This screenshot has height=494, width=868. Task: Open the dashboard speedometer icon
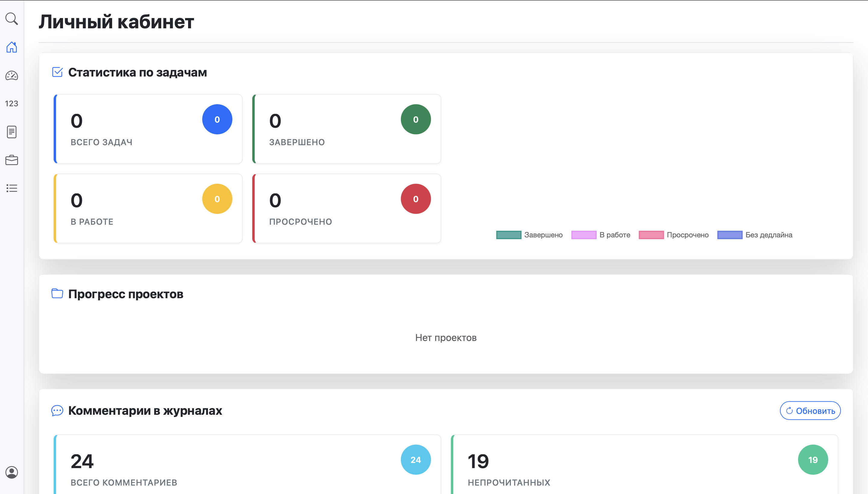[x=11, y=75]
